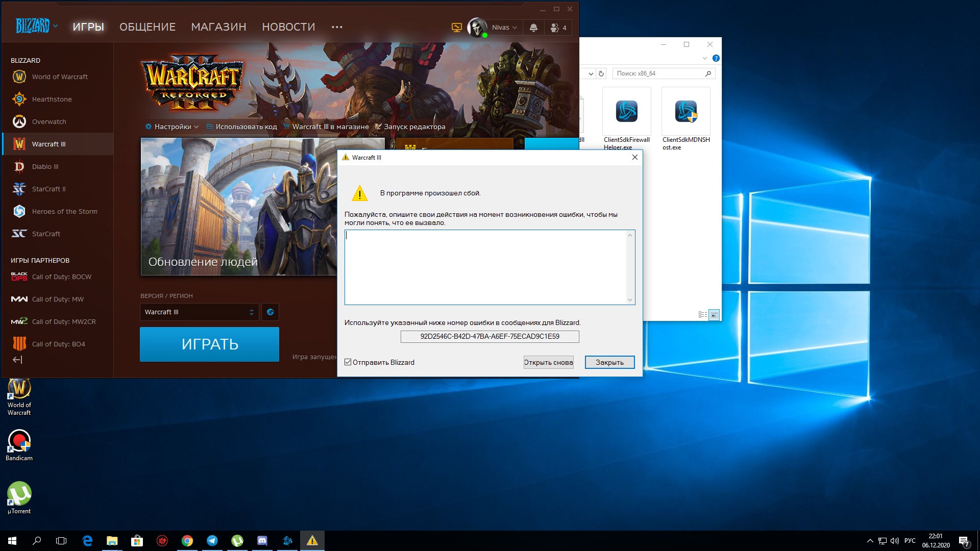Select the Overwatch game icon
The height and width of the screenshot is (551, 980).
click(x=19, y=121)
